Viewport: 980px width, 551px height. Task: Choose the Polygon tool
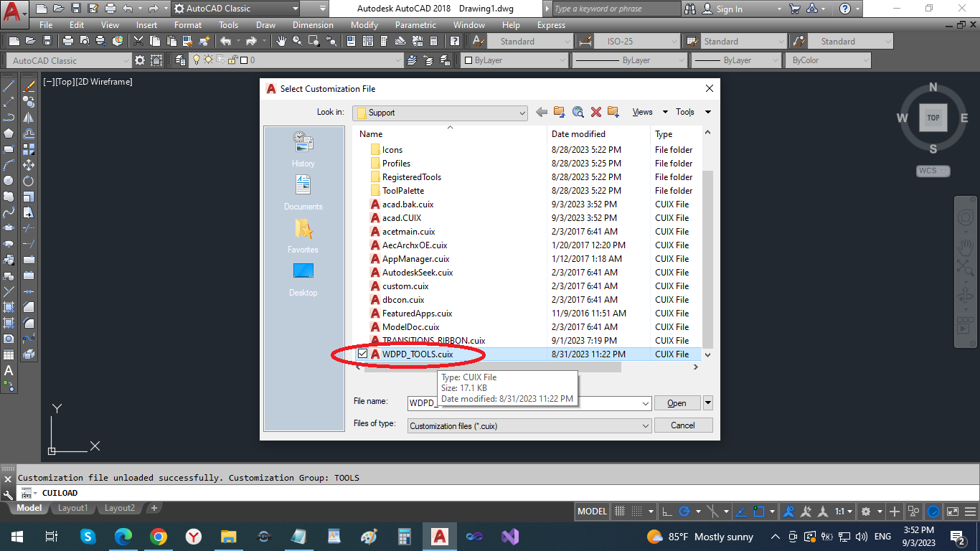click(9, 133)
